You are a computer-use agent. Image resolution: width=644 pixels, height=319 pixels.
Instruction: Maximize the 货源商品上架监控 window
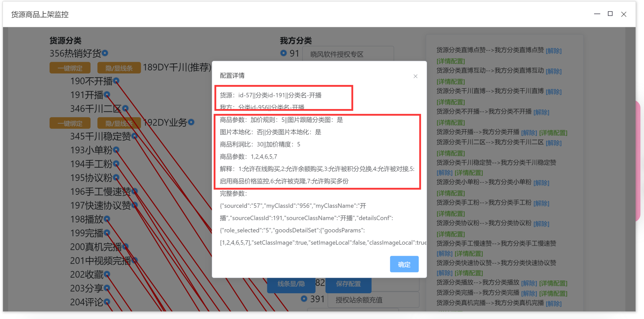point(610,14)
